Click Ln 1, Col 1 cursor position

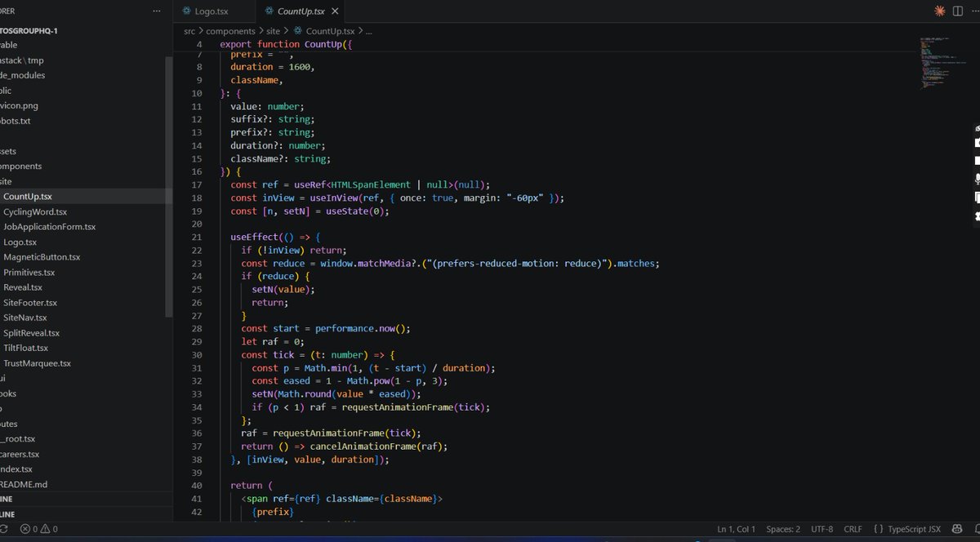pyautogui.click(x=736, y=529)
